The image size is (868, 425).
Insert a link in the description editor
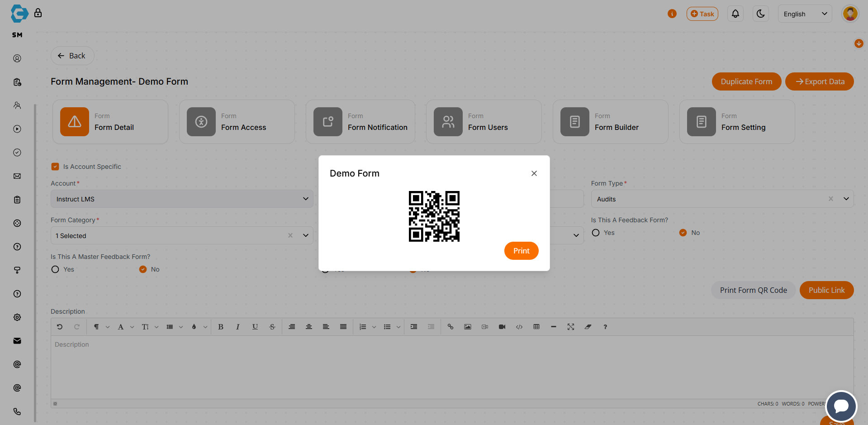451,327
